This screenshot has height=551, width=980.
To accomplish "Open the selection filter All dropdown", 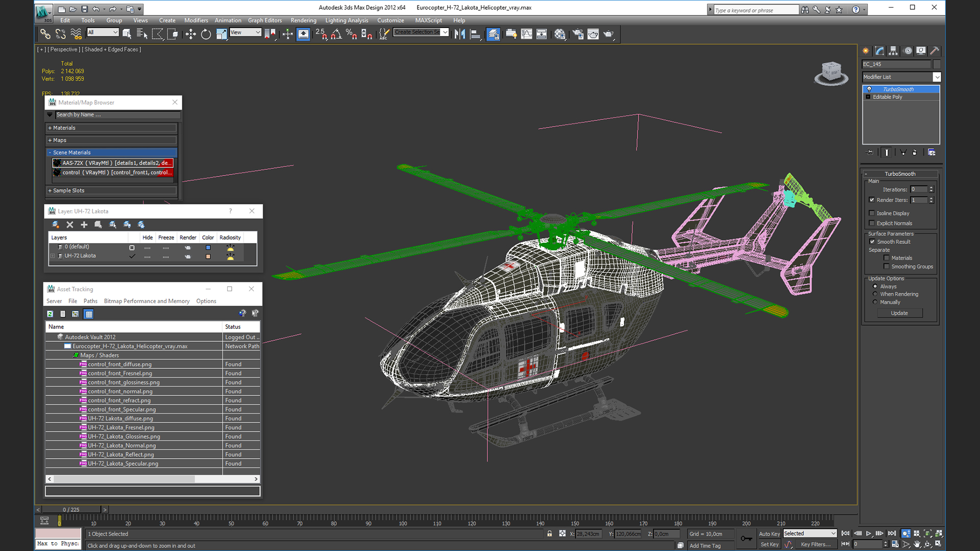I will point(103,32).
